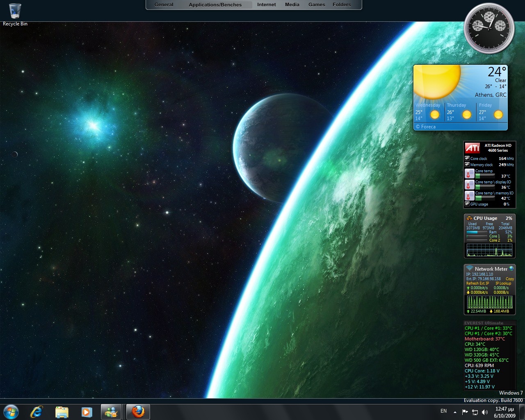Click 'WD 500 GB EXT: 63°C' reading
This screenshot has height=420, width=525.
[486, 360]
